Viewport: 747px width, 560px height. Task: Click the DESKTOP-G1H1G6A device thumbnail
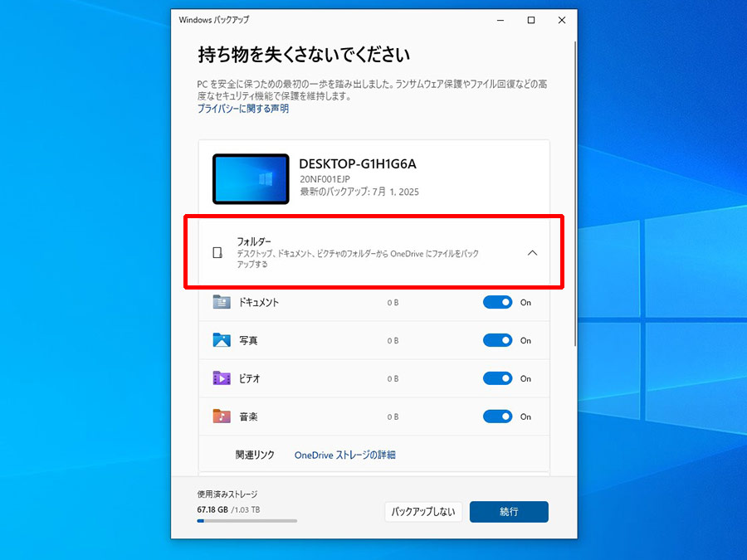click(x=251, y=179)
